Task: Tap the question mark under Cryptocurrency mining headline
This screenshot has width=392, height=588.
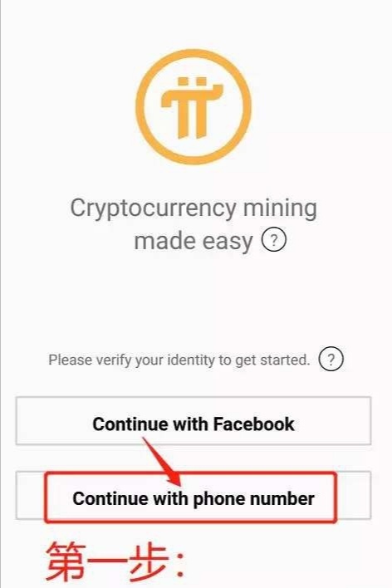Action: click(x=274, y=240)
